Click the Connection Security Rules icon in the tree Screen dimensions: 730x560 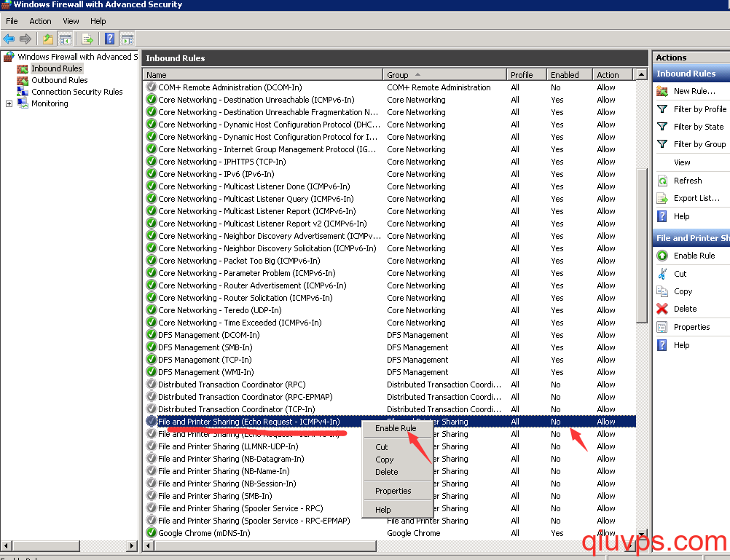(23, 92)
